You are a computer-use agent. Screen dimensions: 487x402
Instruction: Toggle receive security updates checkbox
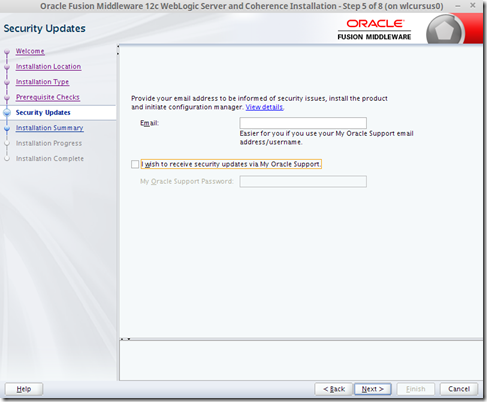pyautogui.click(x=135, y=164)
